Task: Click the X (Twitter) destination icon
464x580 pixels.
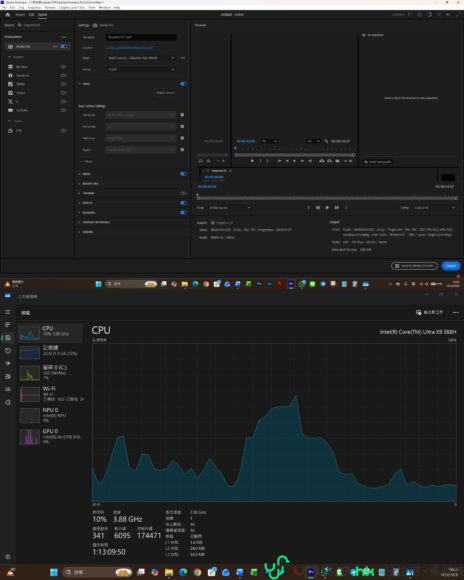Action: (x=10, y=101)
